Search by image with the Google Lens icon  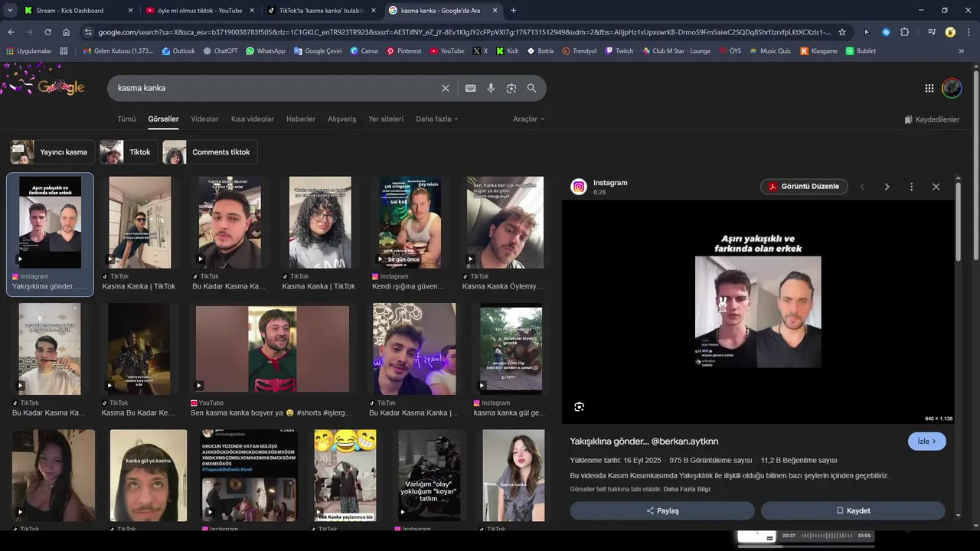point(511,88)
